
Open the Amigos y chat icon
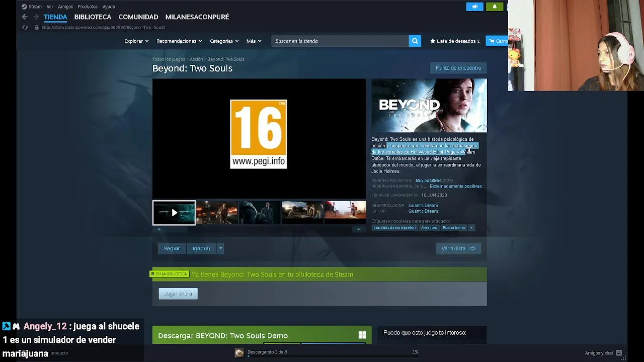[x=619, y=353]
